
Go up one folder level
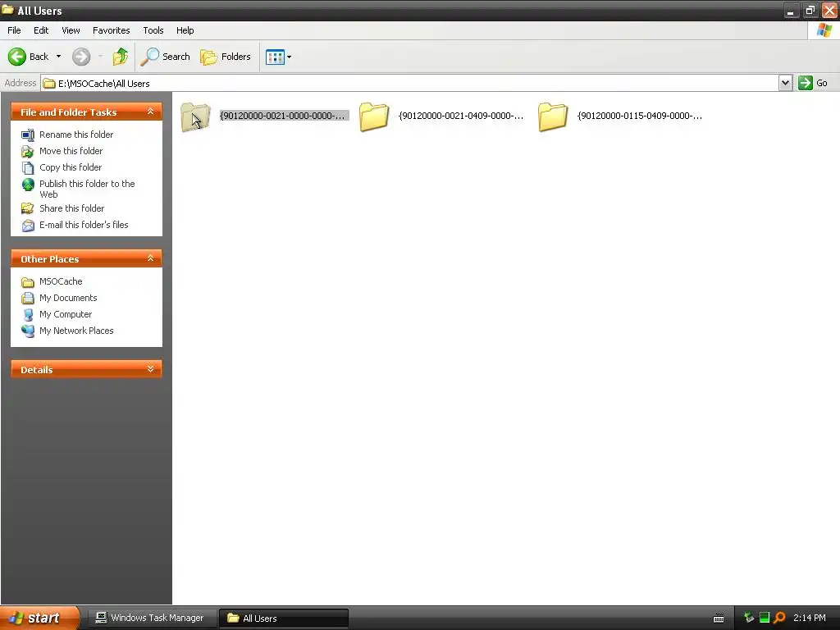(x=121, y=57)
